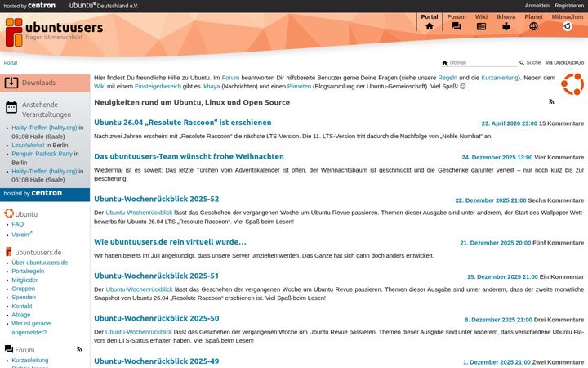Open the Planet globe icon
The width and height of the screenshot is (588, 368).
(533, 26)
